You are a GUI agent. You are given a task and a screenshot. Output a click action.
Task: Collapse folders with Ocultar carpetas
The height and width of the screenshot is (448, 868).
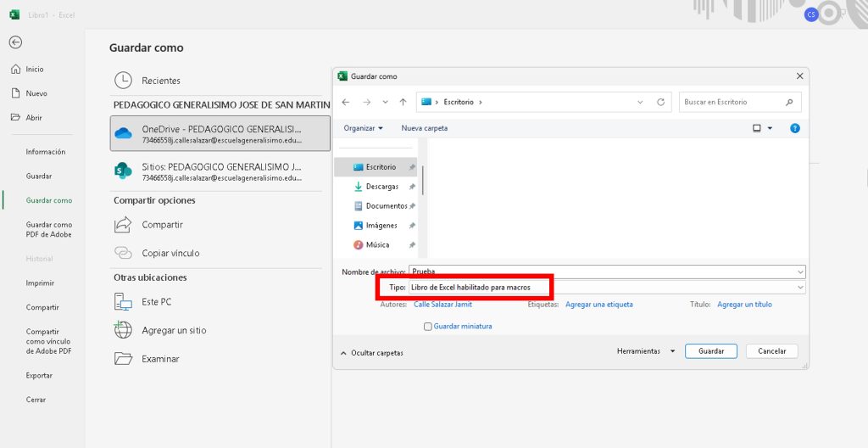click(x=371, y=352)
